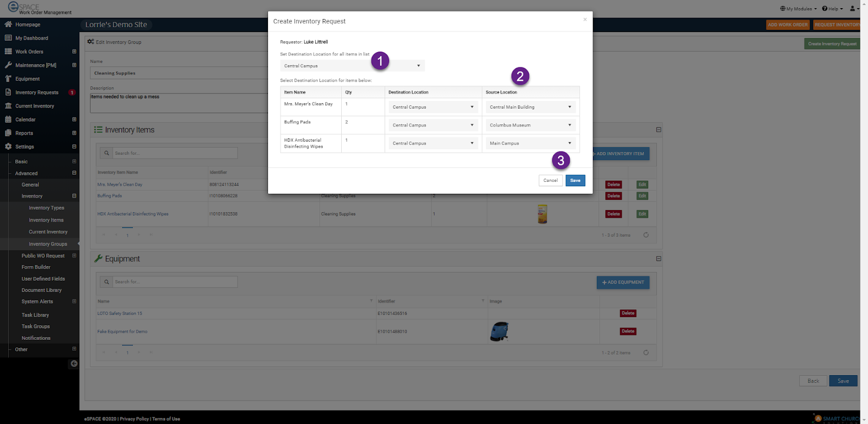Collapse the Inventory Items section
Viewport: 868px width, 424px height.
pyautogui.click(x=659, y=130)
